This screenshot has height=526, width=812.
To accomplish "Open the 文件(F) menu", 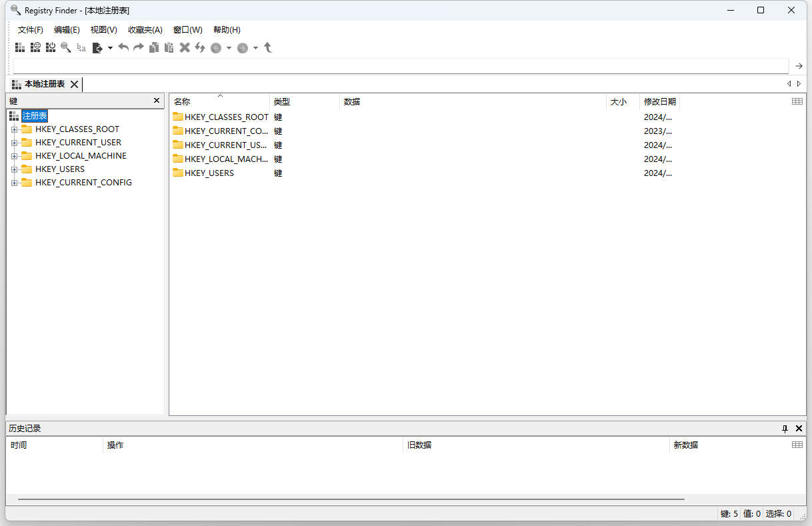I will tap(31, 30).
